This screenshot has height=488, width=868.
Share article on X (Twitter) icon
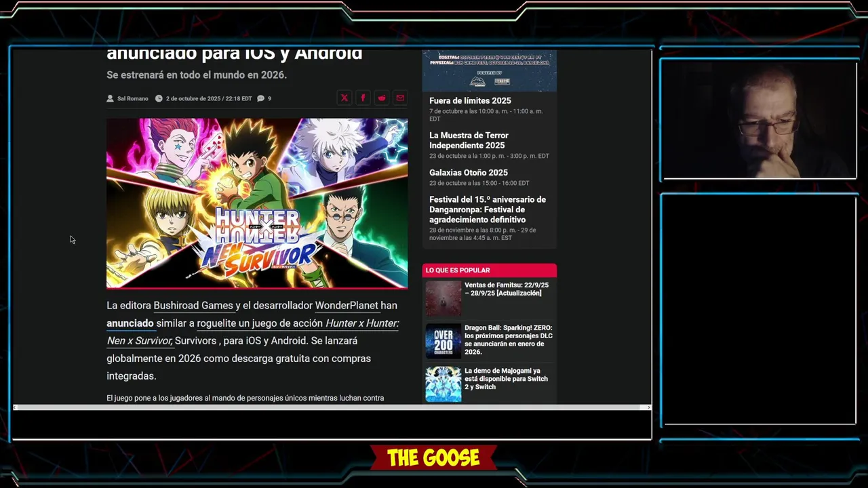(x=344, y=98)
